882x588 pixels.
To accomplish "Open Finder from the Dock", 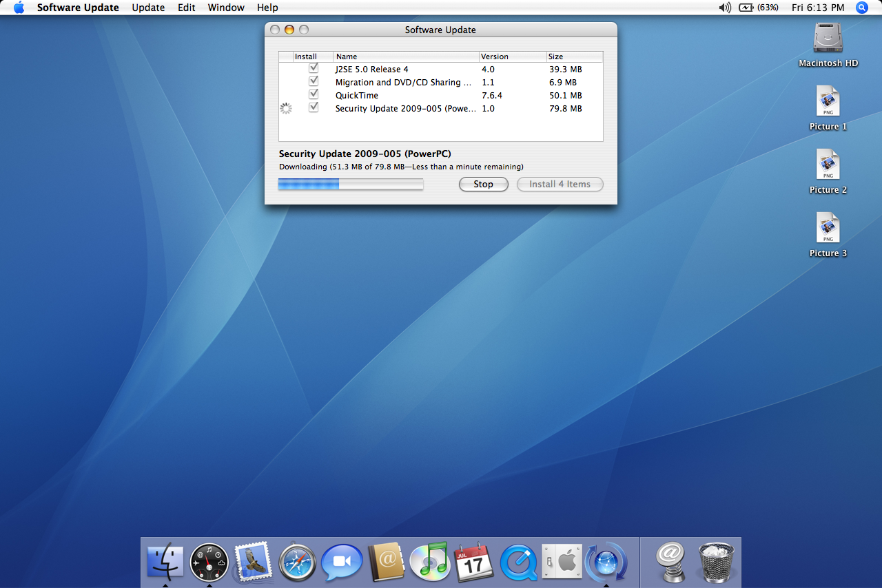I will click(165, 561).
